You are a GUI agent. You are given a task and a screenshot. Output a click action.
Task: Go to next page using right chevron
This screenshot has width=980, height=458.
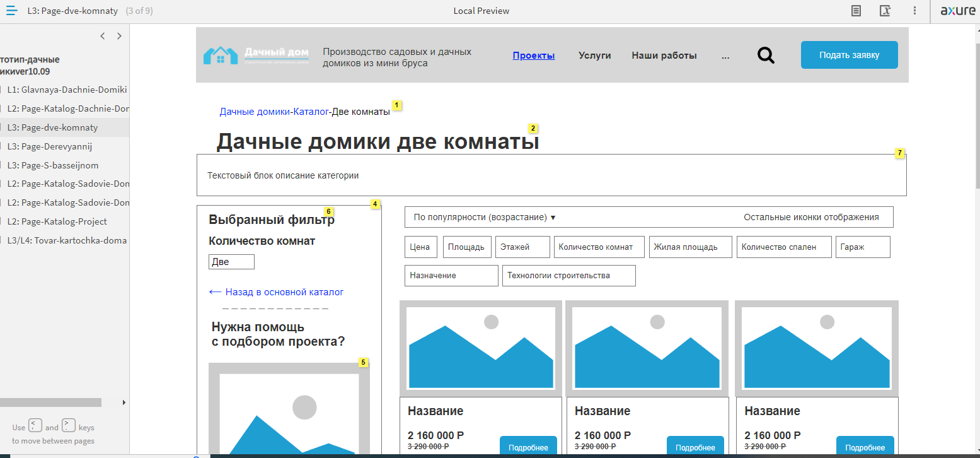pyautogui.click(x=119, y=36)
